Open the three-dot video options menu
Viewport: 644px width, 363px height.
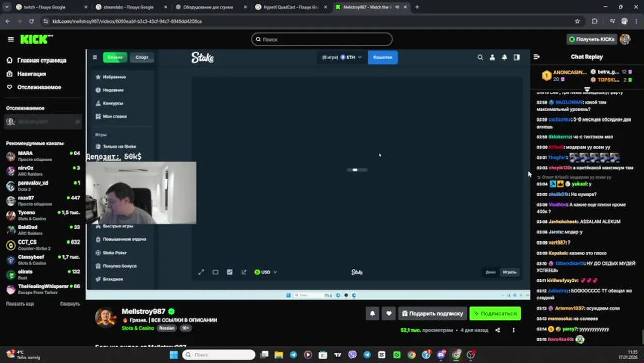click(513, 330)
